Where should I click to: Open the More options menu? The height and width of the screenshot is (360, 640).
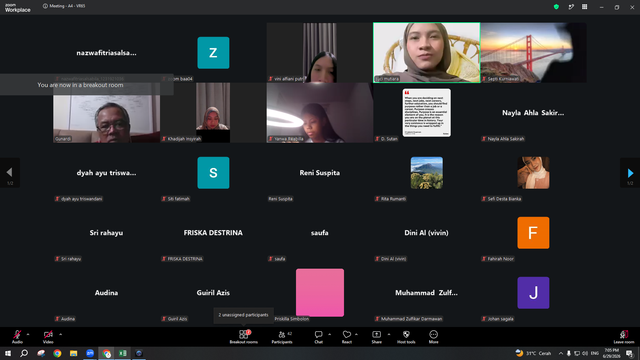pos(433,337)
